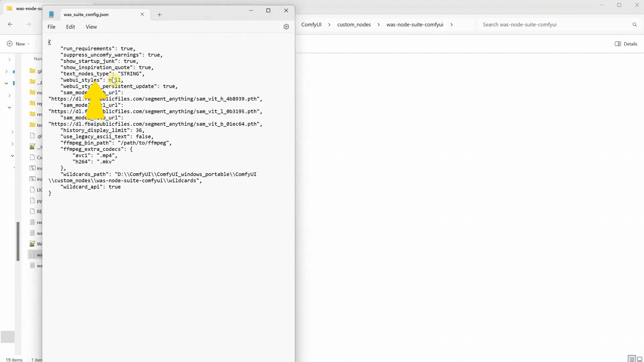Select the LICENSE file icon in file list

pyautogui.click(x=33, y=190)
